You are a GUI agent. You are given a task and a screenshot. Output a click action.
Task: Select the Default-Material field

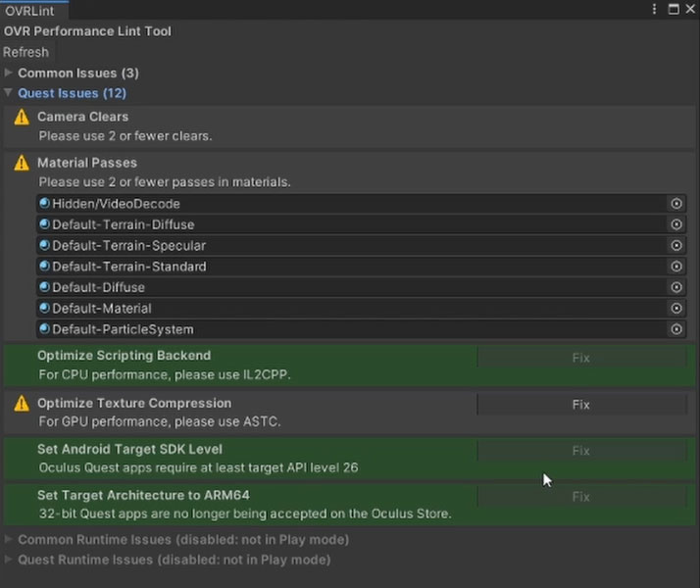(x=361, y=309)
